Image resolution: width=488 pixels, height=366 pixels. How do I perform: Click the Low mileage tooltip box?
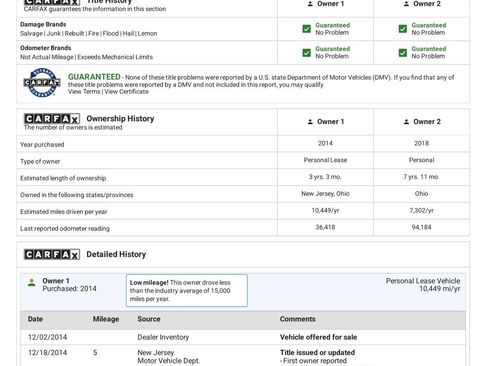click(187, 290)
